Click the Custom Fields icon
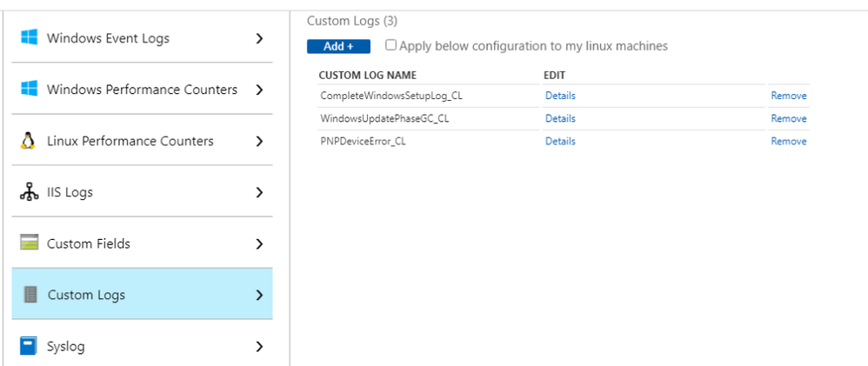 pos(29,243)
